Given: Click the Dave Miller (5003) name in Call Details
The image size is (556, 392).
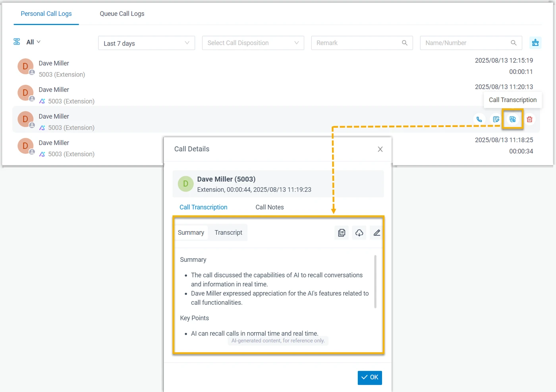Looking at the screenshot, I should point(226,179).
